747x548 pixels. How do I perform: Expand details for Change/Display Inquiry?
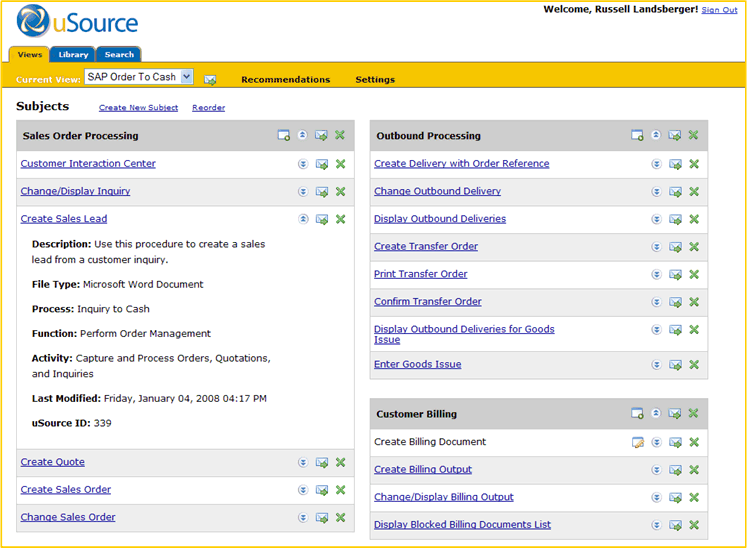pos(303,192)
